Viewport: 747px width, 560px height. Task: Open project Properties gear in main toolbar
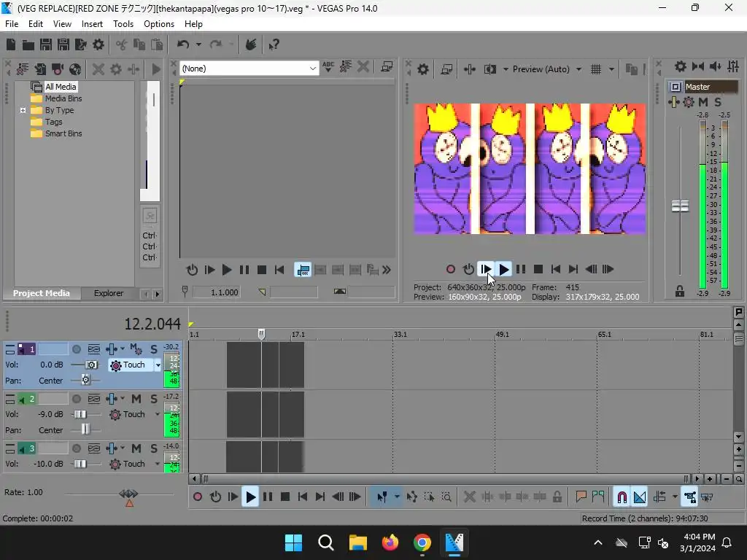tap(98, 44)
